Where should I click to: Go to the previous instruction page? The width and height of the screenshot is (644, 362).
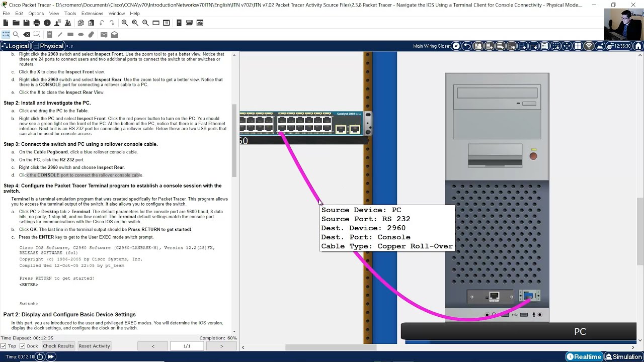153,346
